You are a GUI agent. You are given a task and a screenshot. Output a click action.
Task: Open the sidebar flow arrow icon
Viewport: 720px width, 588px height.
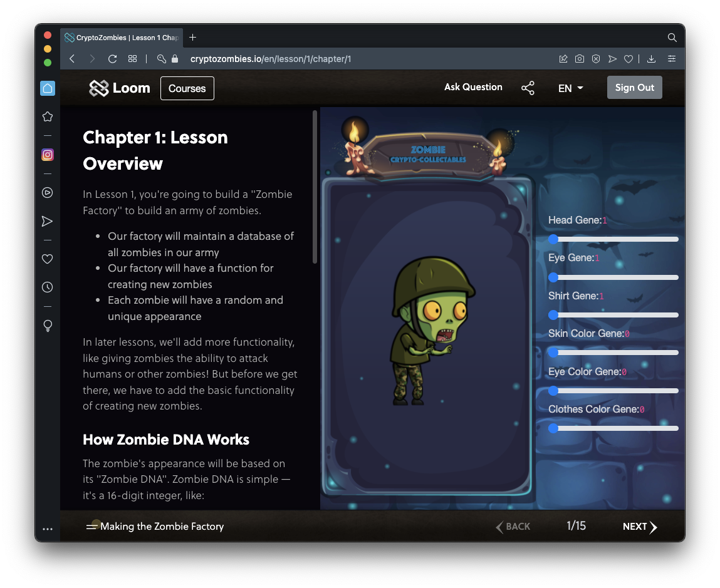tap(47, 221)
